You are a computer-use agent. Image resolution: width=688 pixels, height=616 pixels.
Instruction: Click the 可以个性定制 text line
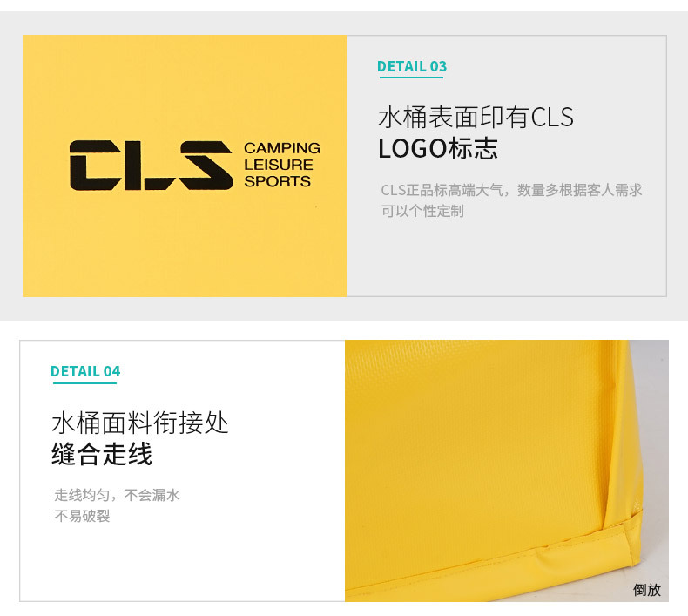(422, 211)
